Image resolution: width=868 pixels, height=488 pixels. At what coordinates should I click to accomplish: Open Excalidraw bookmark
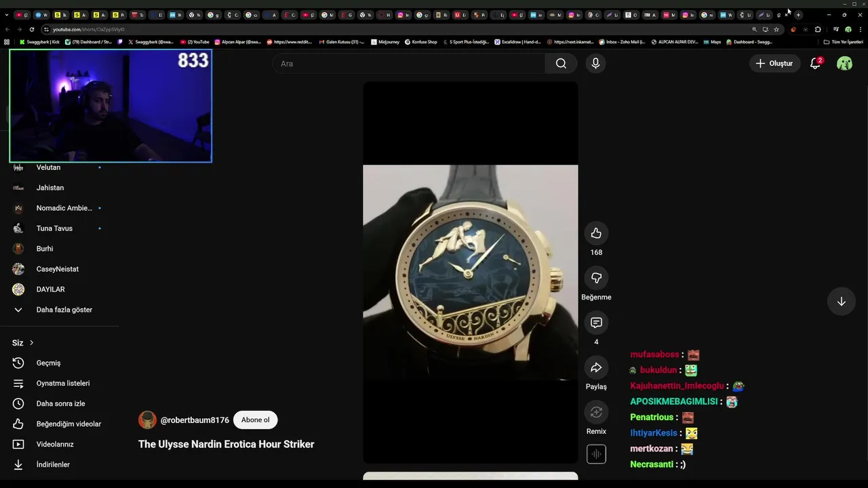tap(517, 42)
